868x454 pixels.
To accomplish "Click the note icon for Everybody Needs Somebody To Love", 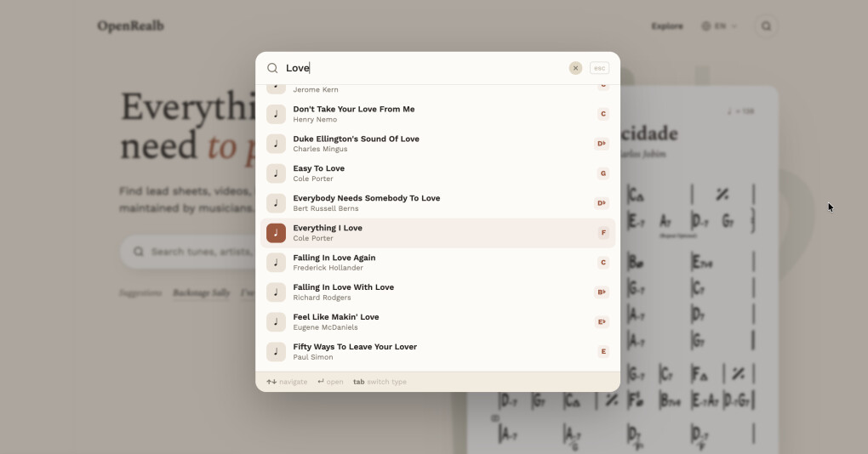I will (276, 203).
